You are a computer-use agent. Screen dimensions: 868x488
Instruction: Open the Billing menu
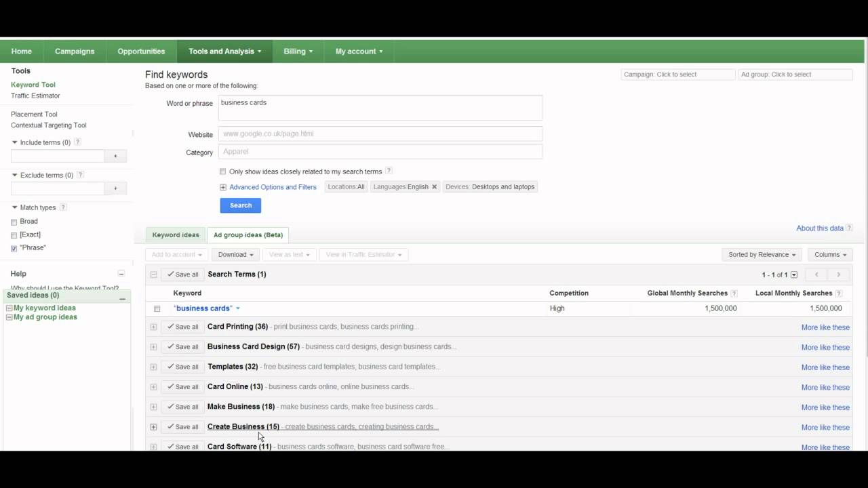pos(298,52)
